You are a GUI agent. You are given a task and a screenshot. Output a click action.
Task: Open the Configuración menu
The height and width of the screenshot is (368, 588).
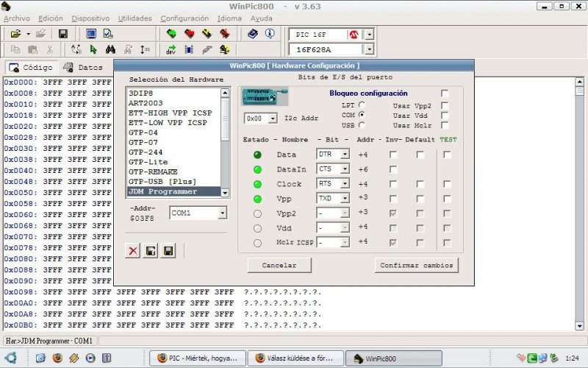pos(184,18)
